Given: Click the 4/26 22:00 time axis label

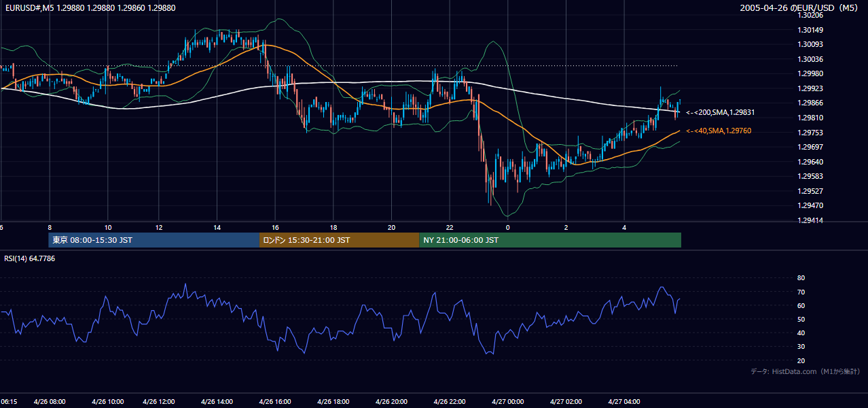Looking at the screenshot, I should tap(450, 402).
